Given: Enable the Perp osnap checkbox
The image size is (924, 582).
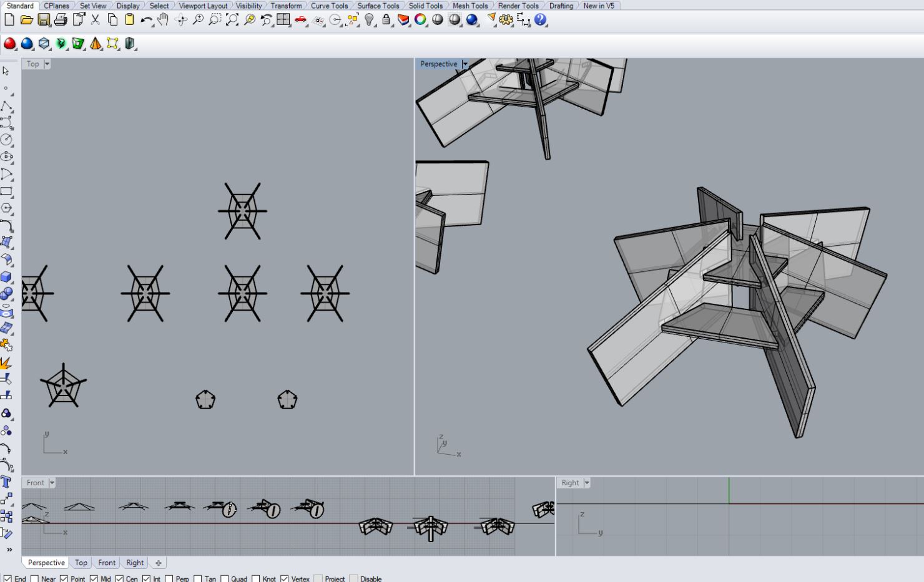Looking at the screenshot, I should pyautogui.click(x=169, y=579).
